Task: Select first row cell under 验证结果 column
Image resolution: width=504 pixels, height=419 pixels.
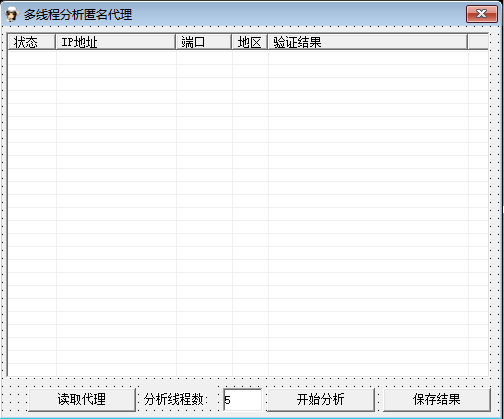Action: (x=368, y=58)
